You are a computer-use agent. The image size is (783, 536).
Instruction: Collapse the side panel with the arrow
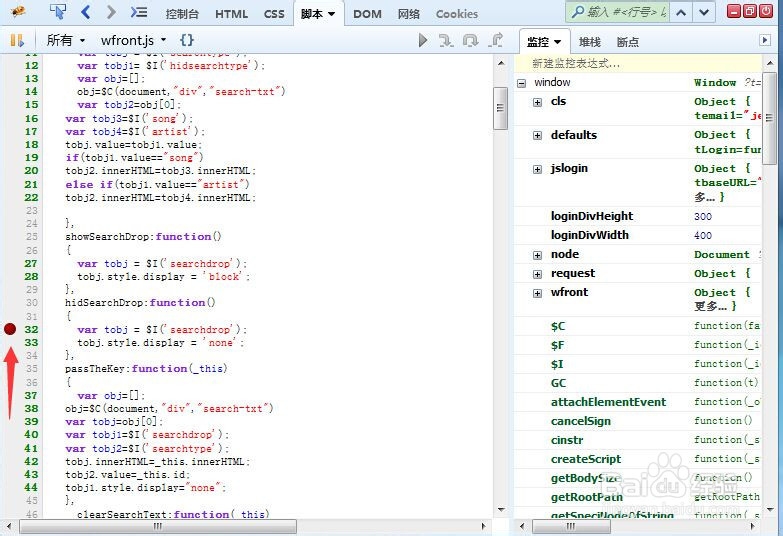(765, 40)
